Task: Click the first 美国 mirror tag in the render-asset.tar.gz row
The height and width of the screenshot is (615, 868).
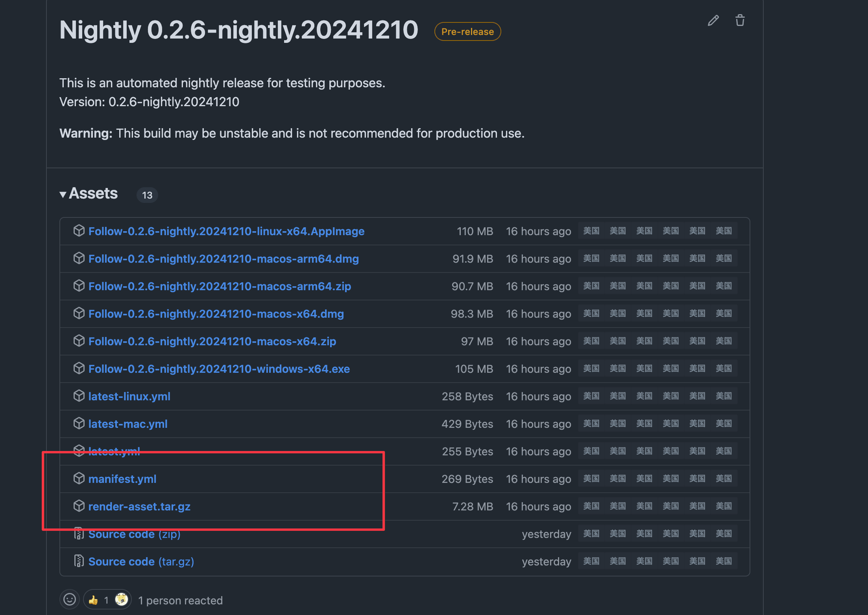Action: pos(591,506)
